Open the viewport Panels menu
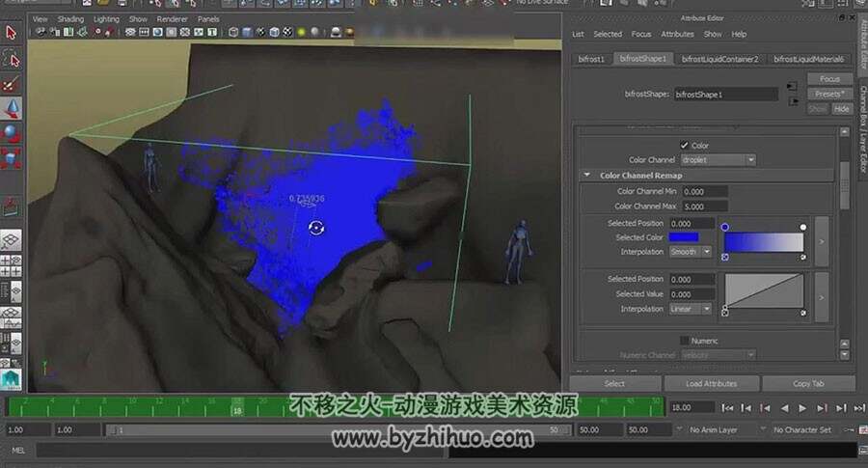 pos(208,19)
